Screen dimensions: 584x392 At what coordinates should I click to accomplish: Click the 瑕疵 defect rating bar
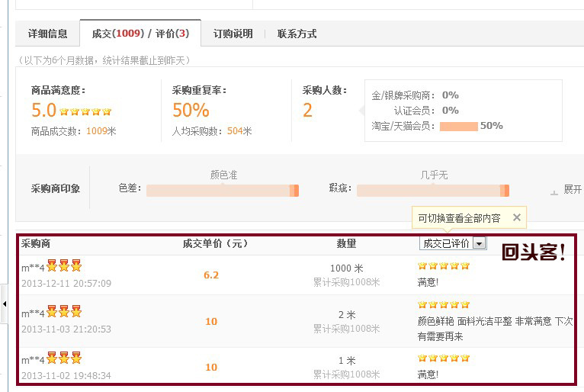pyautogui.click(x=432, y=190)
